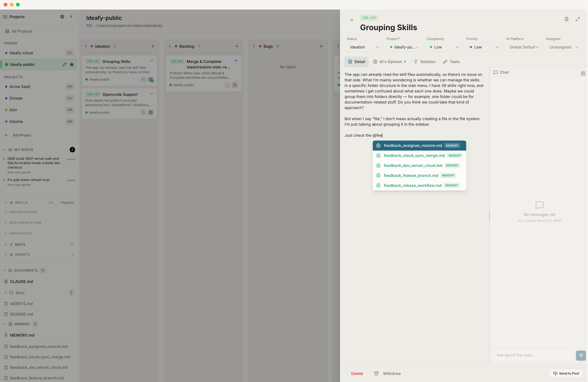Send the chat message with paper-plane button
This screenshot has width=588, height=382.
(x=581, y=355)
